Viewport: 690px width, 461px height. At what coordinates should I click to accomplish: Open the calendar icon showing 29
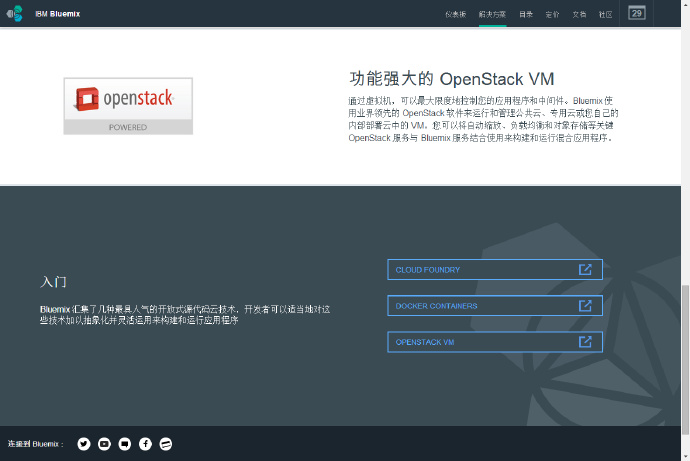pos(637,13)
